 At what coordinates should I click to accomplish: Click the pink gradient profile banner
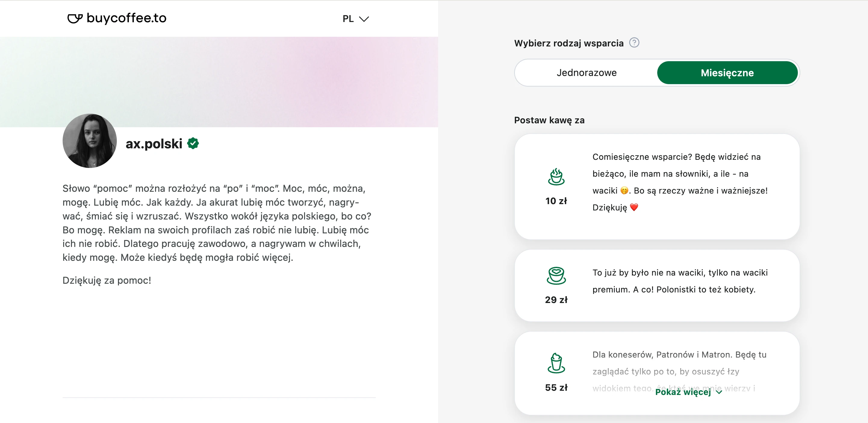[x=219, y=82]
